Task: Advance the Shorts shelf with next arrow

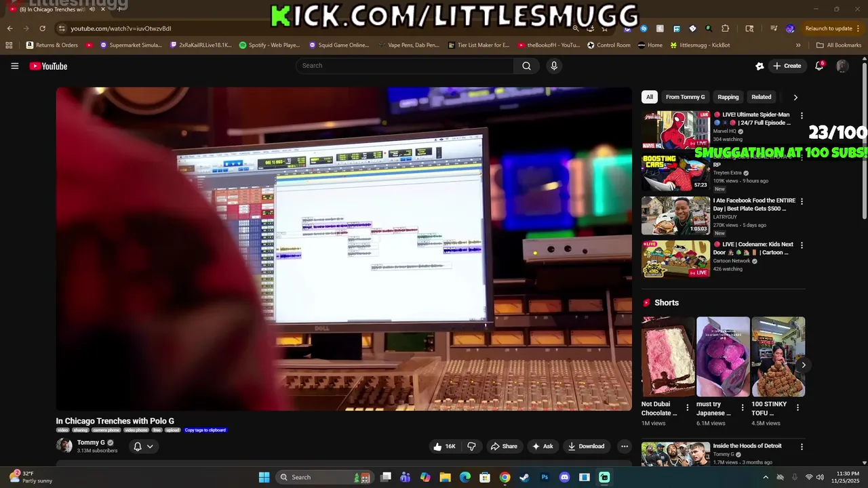Action: pyautogui.click(x=804, y=365)
